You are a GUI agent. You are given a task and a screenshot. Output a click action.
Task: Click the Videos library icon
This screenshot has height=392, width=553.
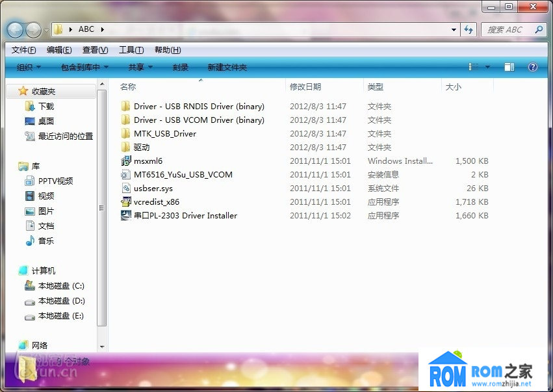coord(30,196)
